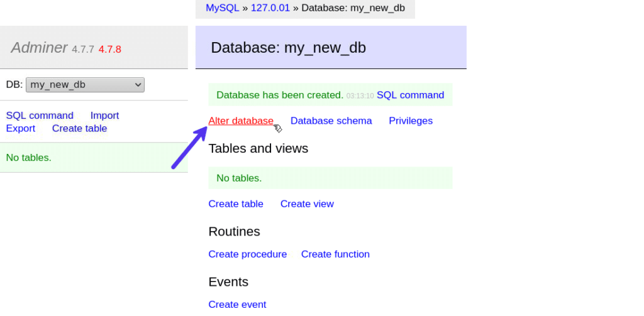Select Export in the sidebar
Viewport: 644px width, 316px height.
coord(21,128)
